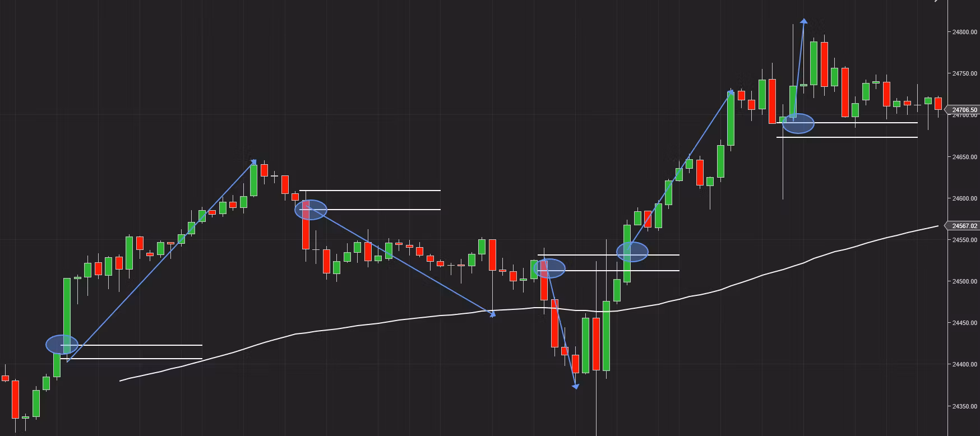Click the moving average value label 24567.02
Image resolution: width=980 pixels, height=436 pixels.
pos(964,226)
